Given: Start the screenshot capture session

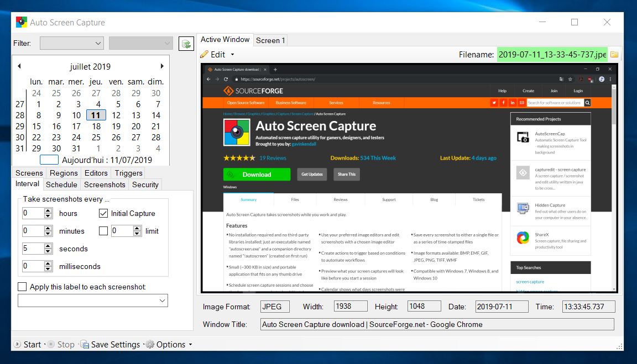Looking at the screenshot, I should click(28, 344).
